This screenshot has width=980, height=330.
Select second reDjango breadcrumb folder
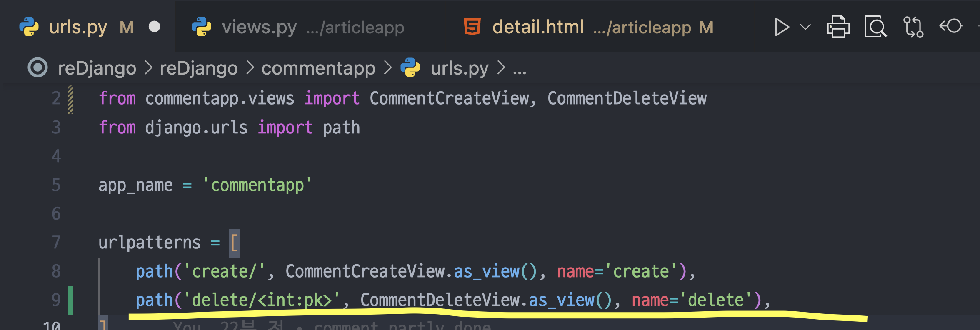(x=199, y=68)
